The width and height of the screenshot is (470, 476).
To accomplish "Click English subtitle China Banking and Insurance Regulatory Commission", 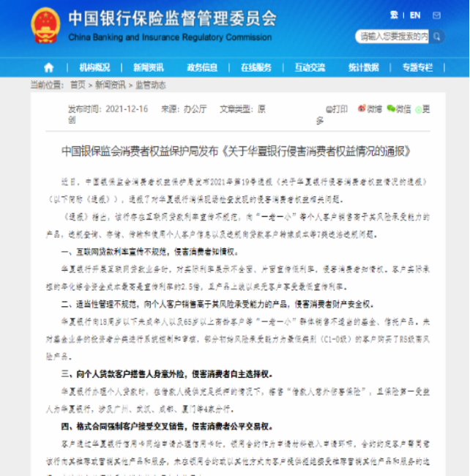I will (x=170, y=37).
